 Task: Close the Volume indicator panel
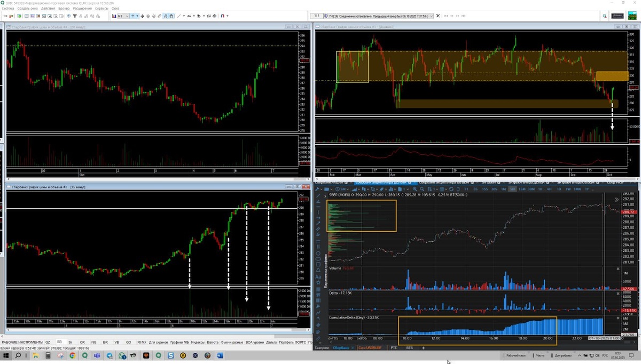pos(618,268)
